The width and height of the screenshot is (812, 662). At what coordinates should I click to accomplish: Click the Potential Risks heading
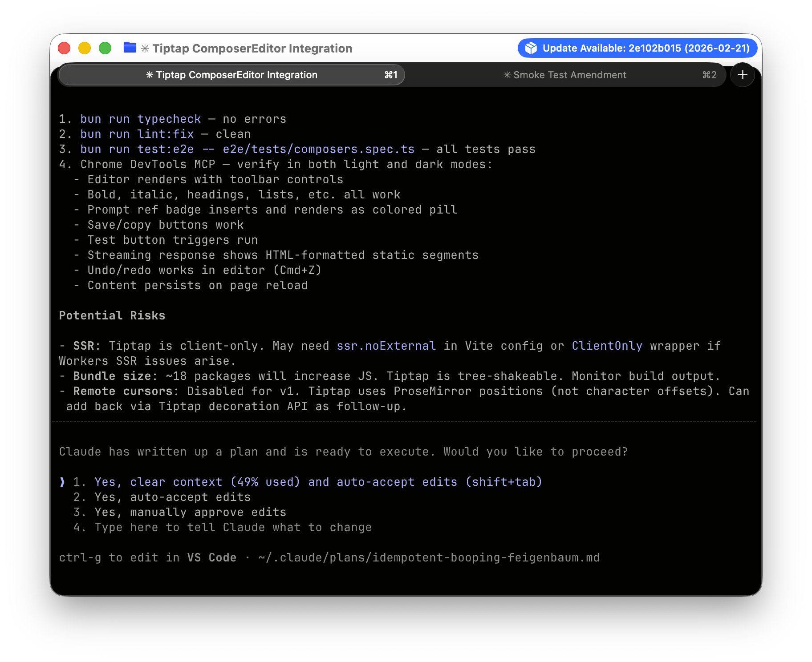click(112, 315)
